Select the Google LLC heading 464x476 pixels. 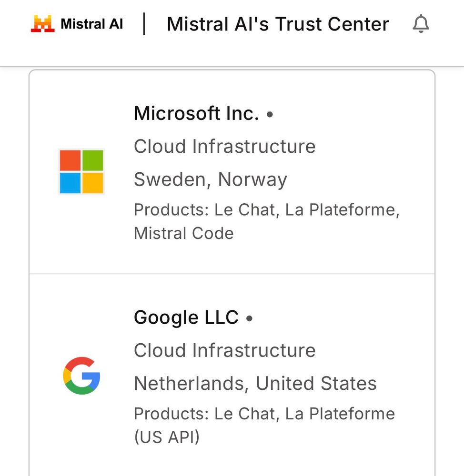[186, 317]
